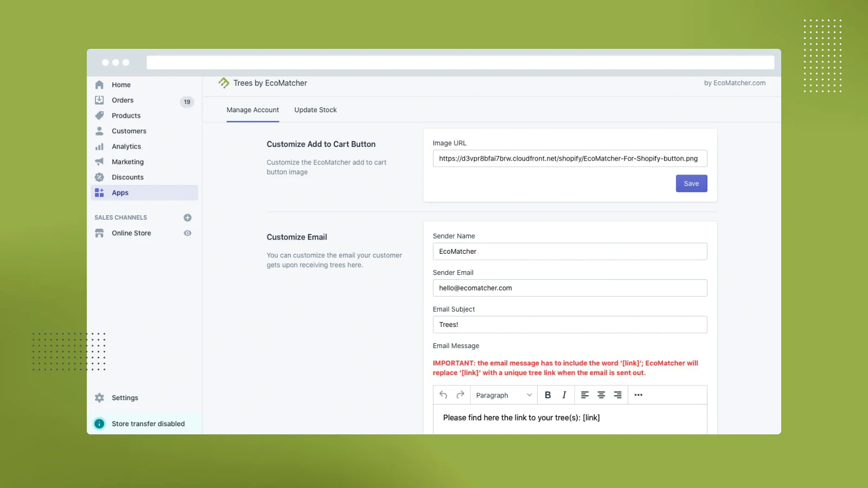
Task: Click the store transfer info icon
Action: tap(99, 424)
